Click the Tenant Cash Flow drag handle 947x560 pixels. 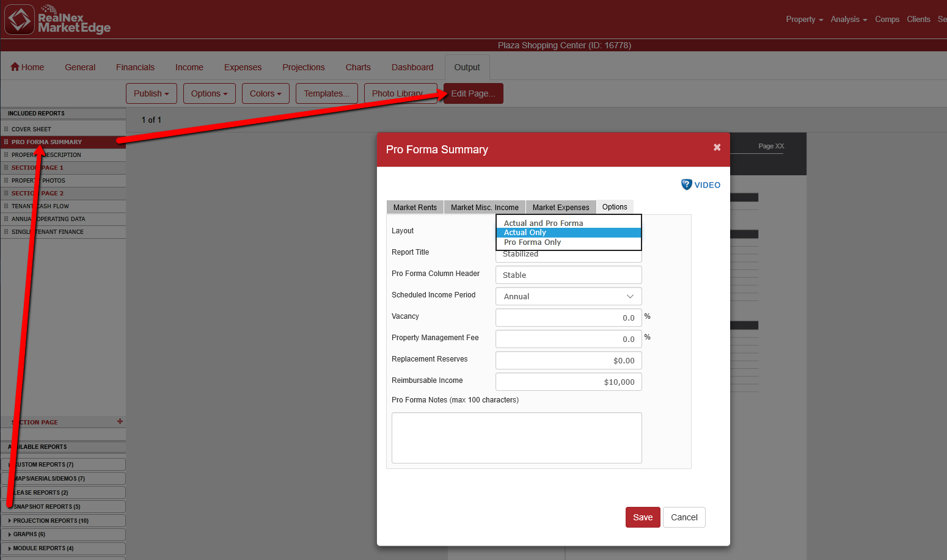6,206
